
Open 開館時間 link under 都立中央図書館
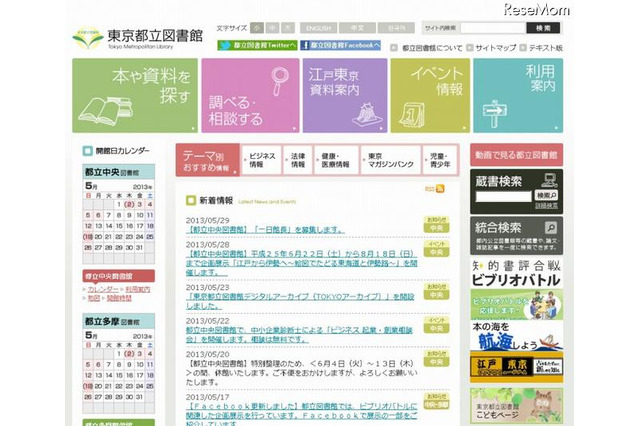pyautogui.click(x=119, y=298)
